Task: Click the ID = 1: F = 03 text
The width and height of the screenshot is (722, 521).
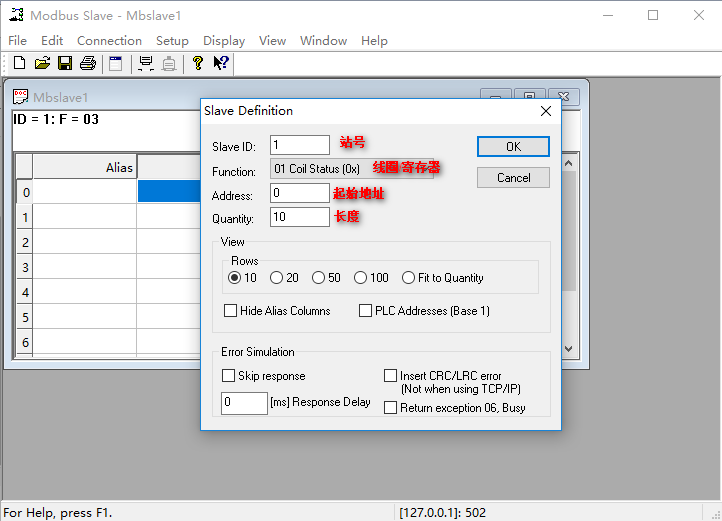Action: click(56, 119)
